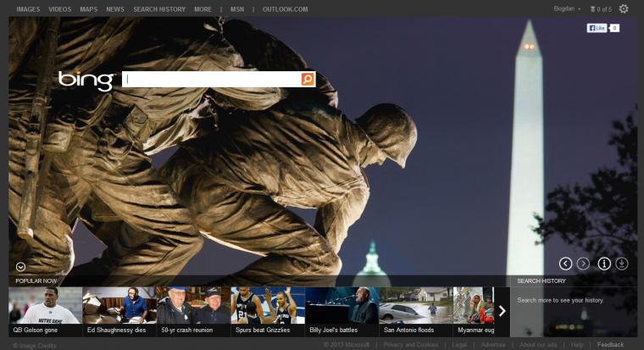644x350 pixels.
Task: Open the settings gear icon
Action: (x=624, y=8)
